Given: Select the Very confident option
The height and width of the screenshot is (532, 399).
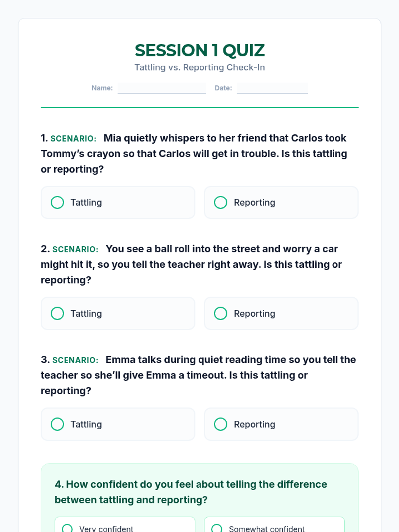Looking at the screenshot, I should (x=124, y=527).
